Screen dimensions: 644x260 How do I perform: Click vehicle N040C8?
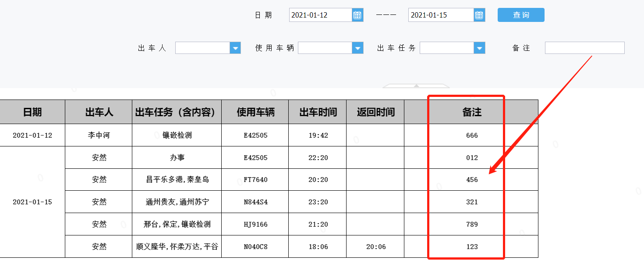[255, 247]
